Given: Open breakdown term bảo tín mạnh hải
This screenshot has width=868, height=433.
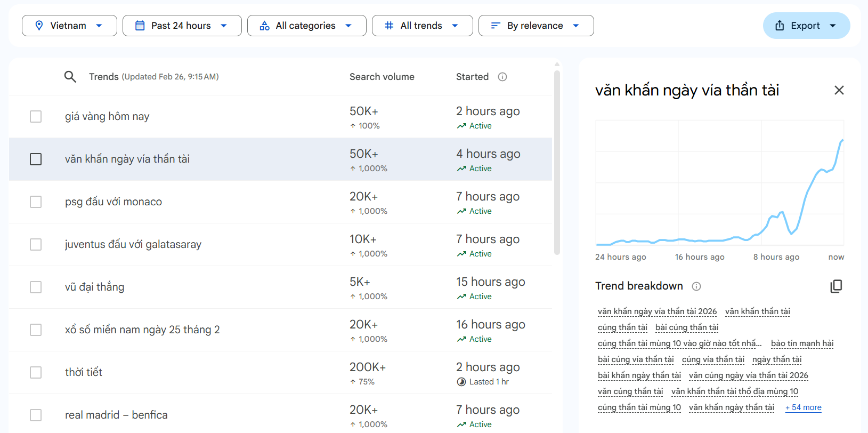Looking at the screenshot, I should [x=802, y=343].
